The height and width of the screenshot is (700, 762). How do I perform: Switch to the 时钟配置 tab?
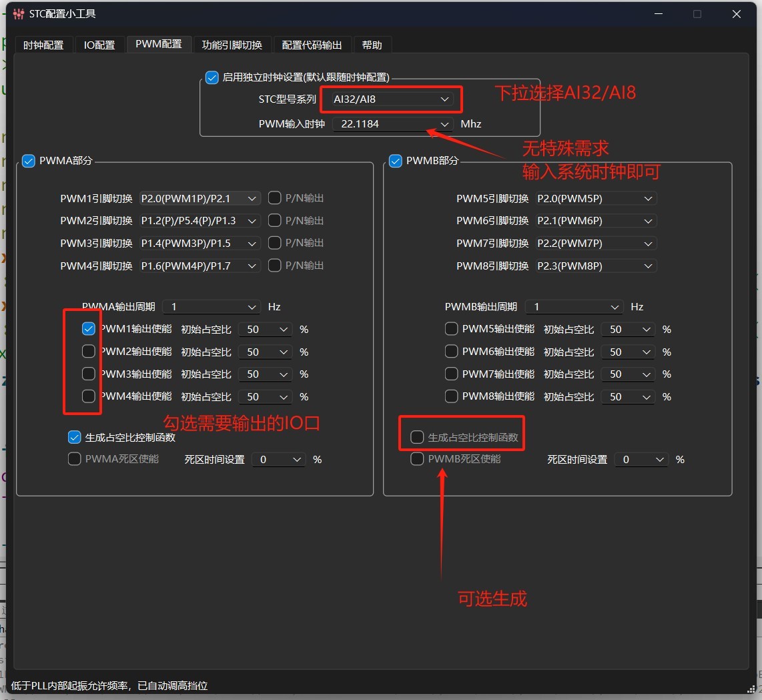43,45
